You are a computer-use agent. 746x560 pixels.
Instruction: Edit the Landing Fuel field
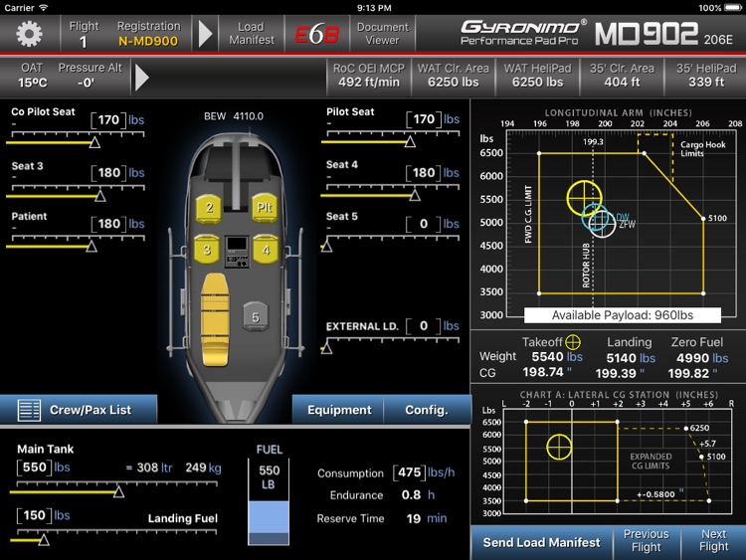pos(34,516)
